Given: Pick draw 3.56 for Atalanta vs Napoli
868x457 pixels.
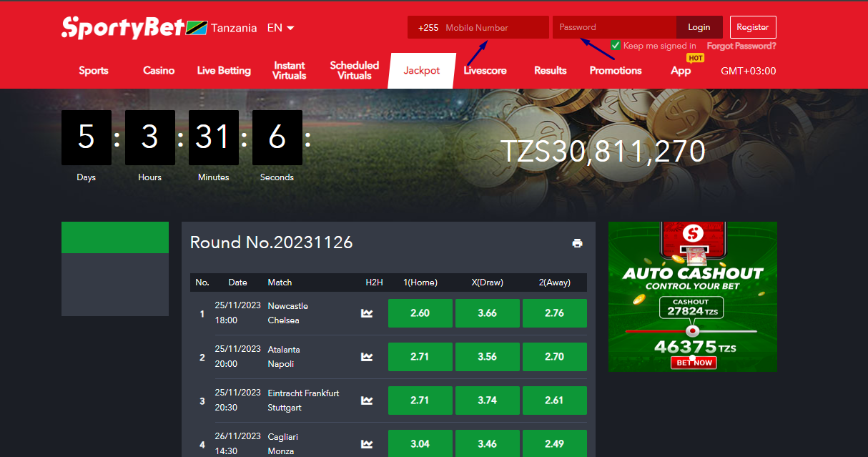Looking at the screenshot, I should 488,357.
